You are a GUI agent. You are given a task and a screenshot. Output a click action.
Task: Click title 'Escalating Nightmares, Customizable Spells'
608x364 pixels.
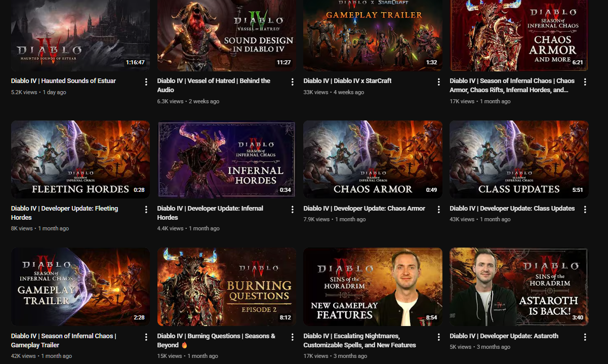tap(359, 341)
